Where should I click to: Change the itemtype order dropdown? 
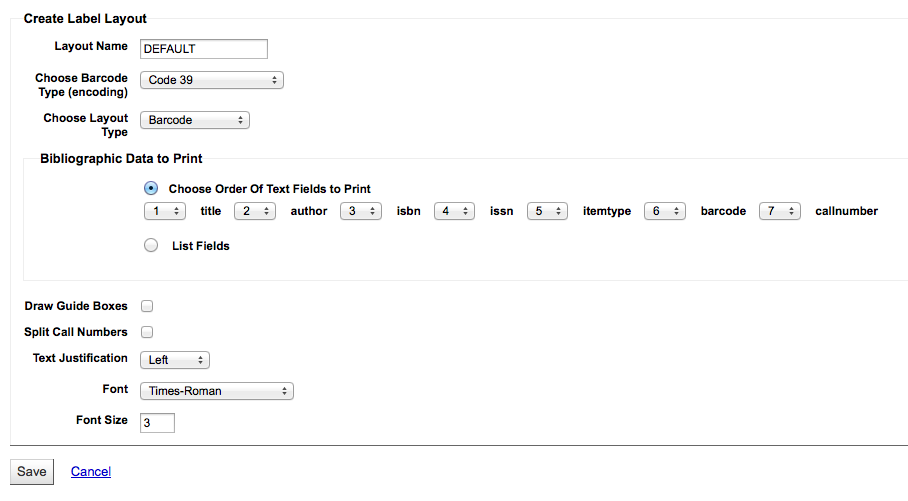pos(547,211)
